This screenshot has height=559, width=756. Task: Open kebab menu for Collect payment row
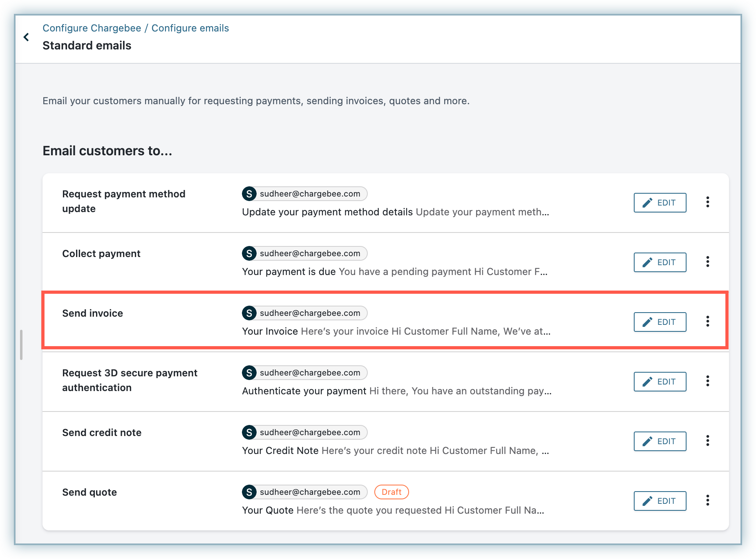pos(707,262)
